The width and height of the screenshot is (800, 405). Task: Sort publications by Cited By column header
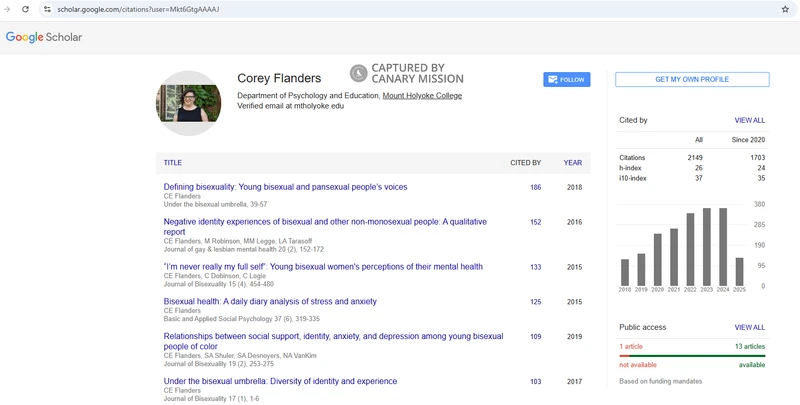click(526, 163)
